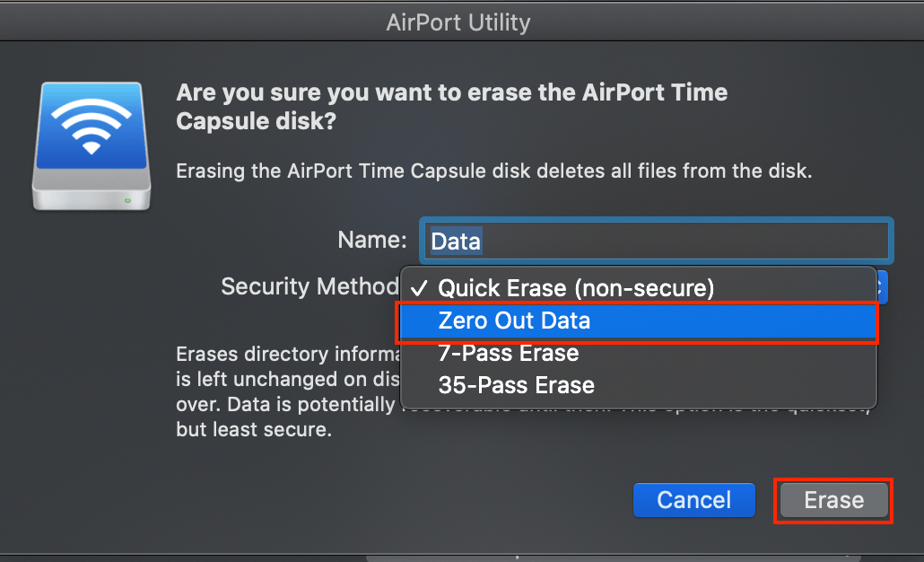Click the AirPort Utility title bar text
The height and width of the screenshot is (562, 924).
[458, 22]
